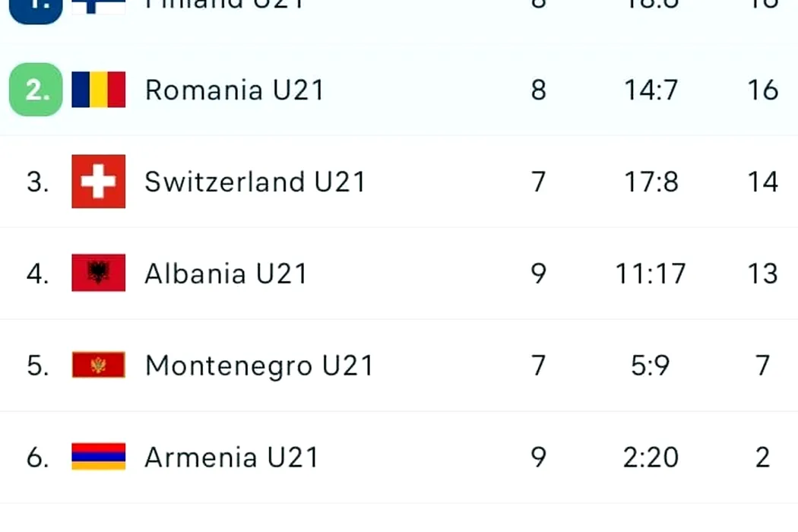Select the Armenia U21 team name

pyautogui.click(x=232, y=457)
